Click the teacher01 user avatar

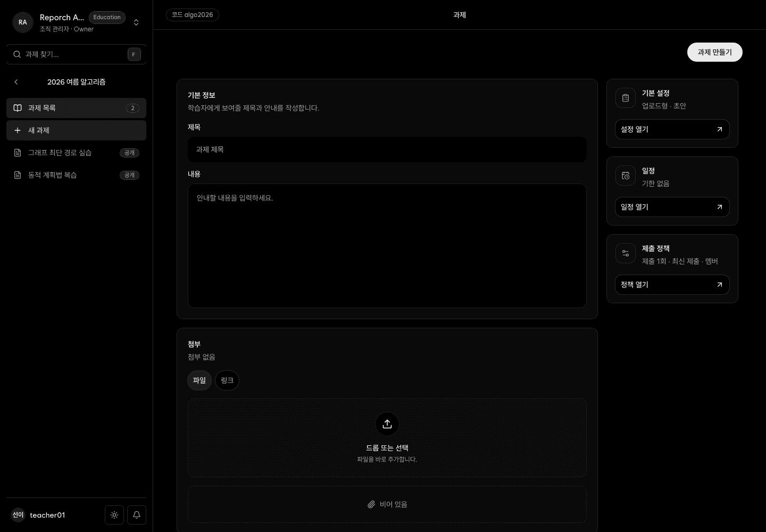click(x=18, y=515)
